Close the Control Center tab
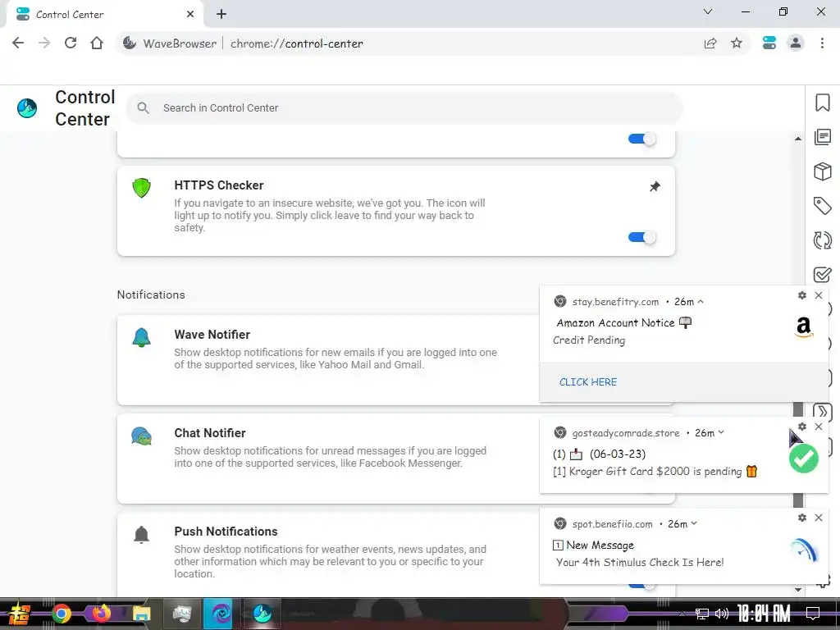840x630 pixels. point(190,14)
